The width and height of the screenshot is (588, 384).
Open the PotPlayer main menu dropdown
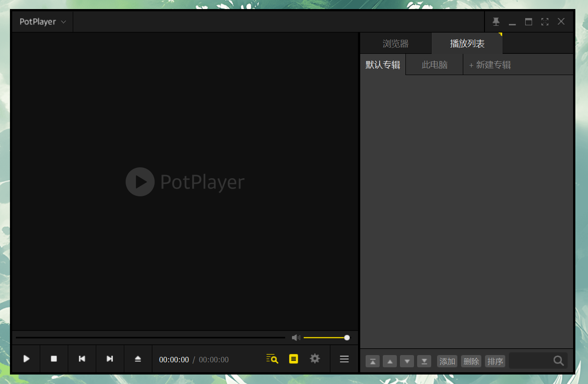tap(42, 21)
